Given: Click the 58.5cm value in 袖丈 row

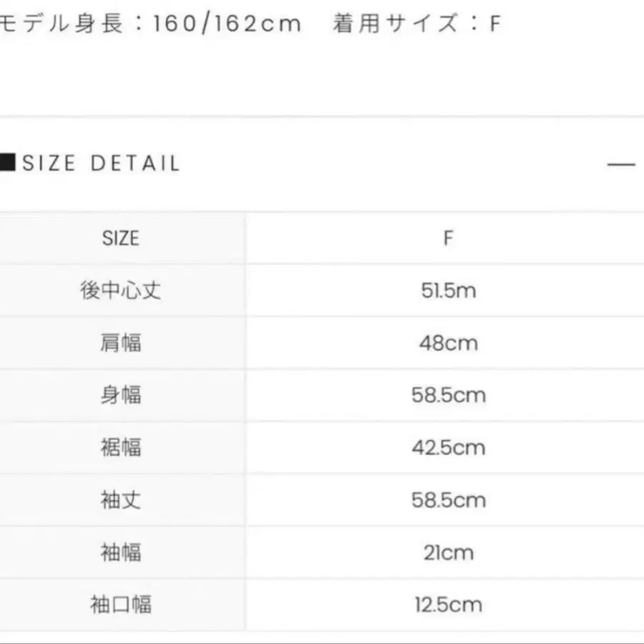Looking at the screenshot, I should pos(448,499).
